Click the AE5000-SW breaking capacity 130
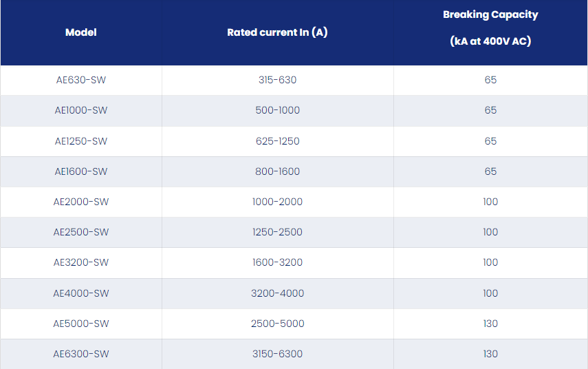The width and height of the screenshot is (588, 369). tap(490, 324)
